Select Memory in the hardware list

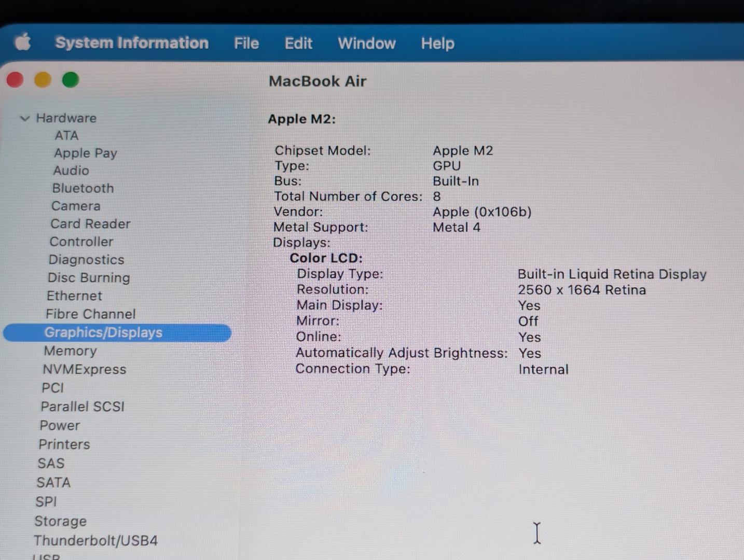tap(70, 351)
